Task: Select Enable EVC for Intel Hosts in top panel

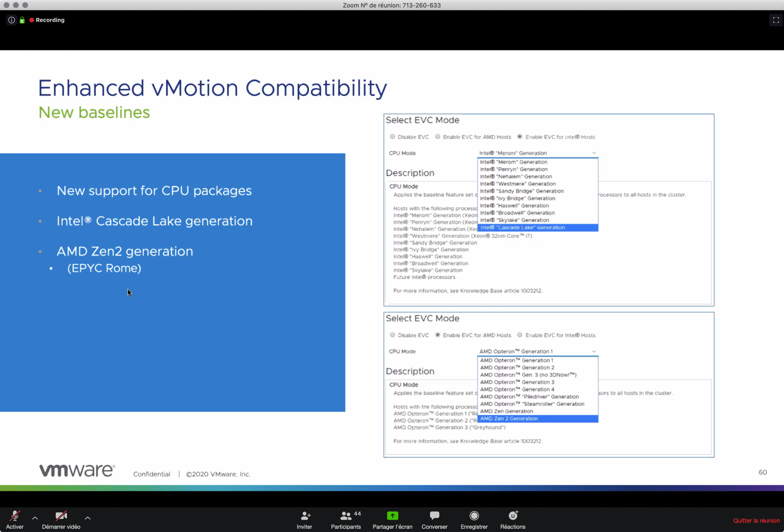Action: (520, 137)
